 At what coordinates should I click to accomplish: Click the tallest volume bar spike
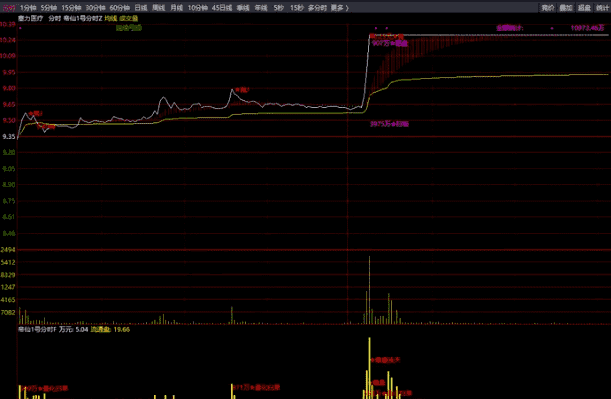(369, 290)
